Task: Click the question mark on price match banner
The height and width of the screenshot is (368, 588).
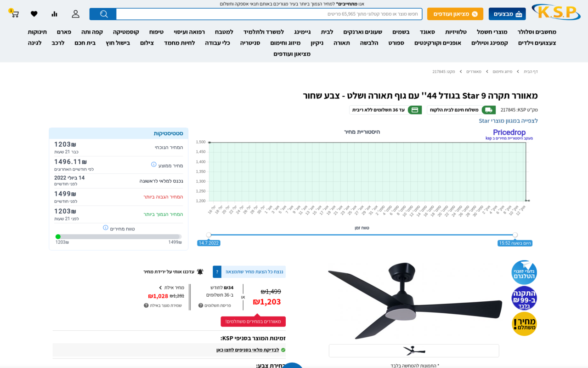Action: [x=217, y=272]
